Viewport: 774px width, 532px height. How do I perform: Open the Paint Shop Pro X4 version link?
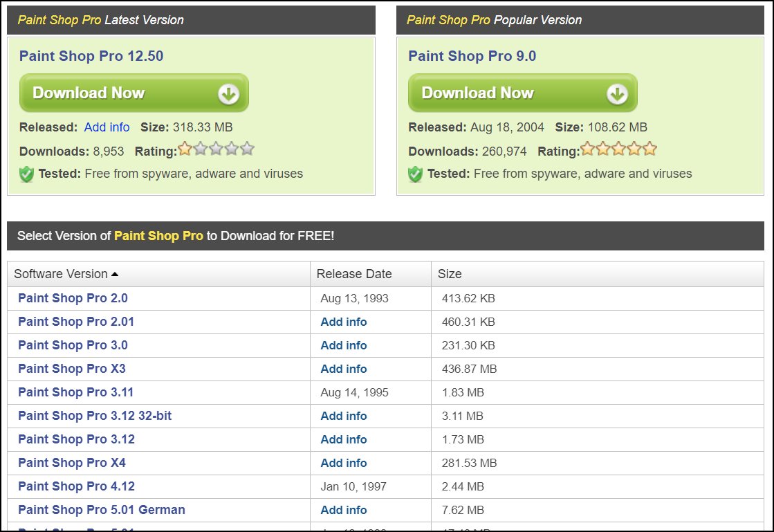[72, 463]
